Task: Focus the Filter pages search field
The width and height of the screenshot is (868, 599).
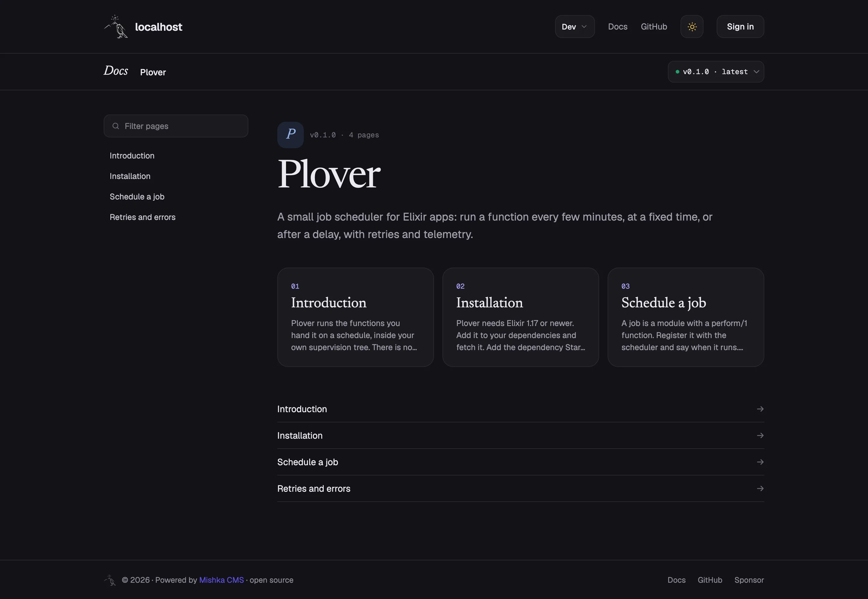Action: point(176,126)
